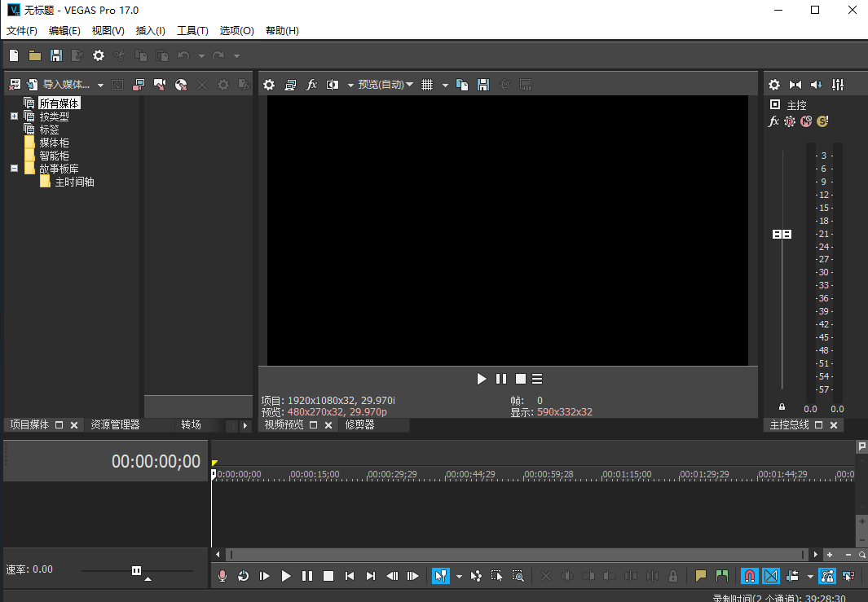Toggle automatic crossfades in the edit toolbar
Viewport: 868px width, 602px height.
point(770,576)
